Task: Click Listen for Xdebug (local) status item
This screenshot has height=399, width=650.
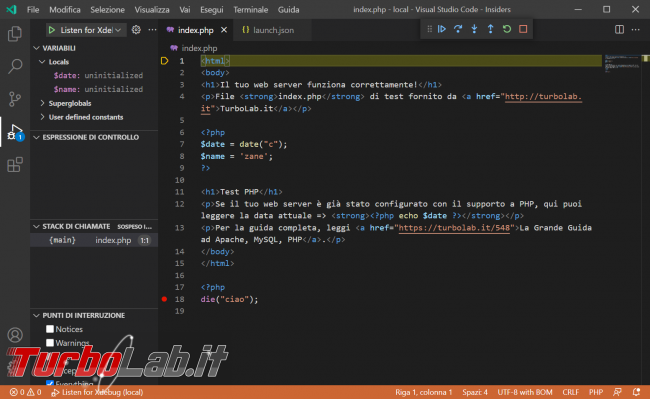Action: pos(97,392)
